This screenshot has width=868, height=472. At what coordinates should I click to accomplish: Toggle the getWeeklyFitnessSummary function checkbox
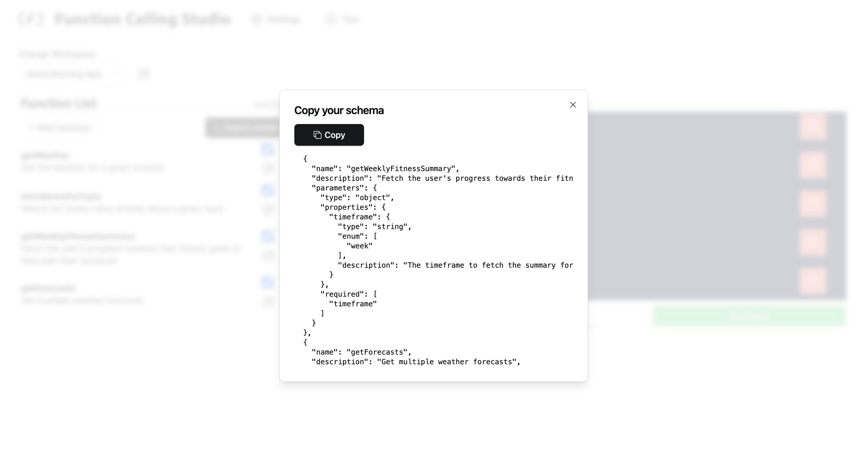[268, 236]
